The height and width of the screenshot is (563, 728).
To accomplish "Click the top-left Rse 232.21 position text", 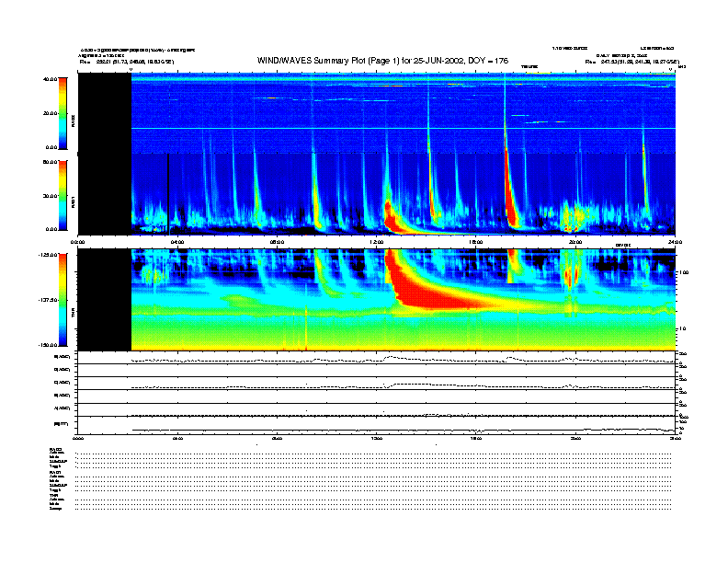I will click(127, 62).
